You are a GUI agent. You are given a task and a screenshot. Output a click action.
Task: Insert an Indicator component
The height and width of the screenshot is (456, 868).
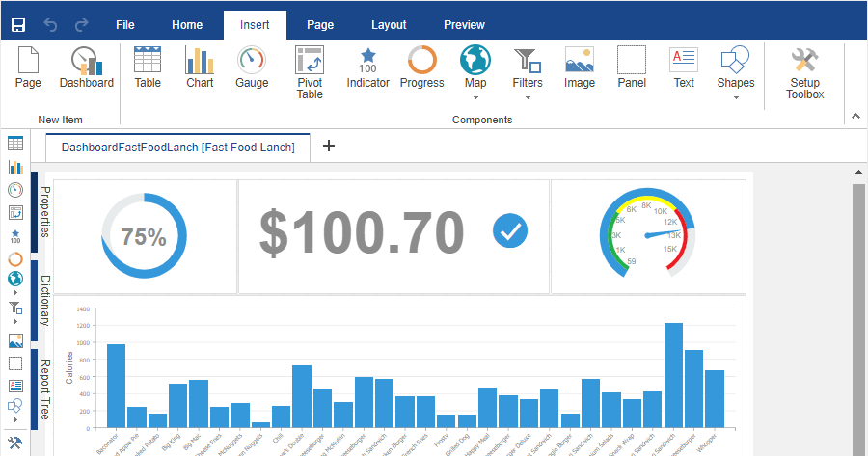click(x=368, y=67)
